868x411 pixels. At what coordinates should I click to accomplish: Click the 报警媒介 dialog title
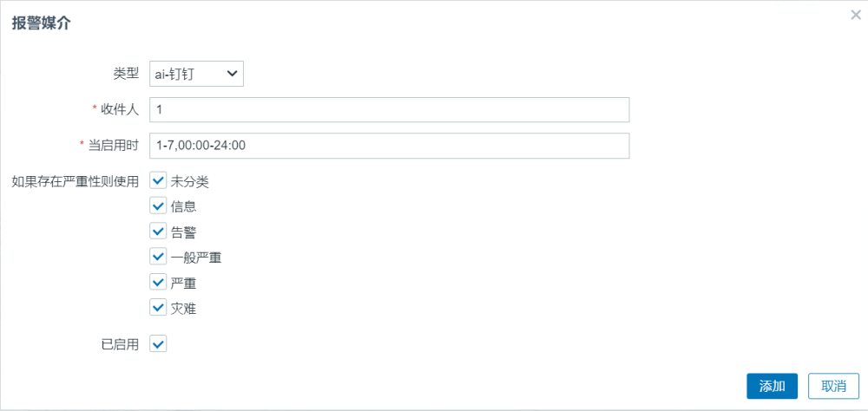tap(41, 23)
